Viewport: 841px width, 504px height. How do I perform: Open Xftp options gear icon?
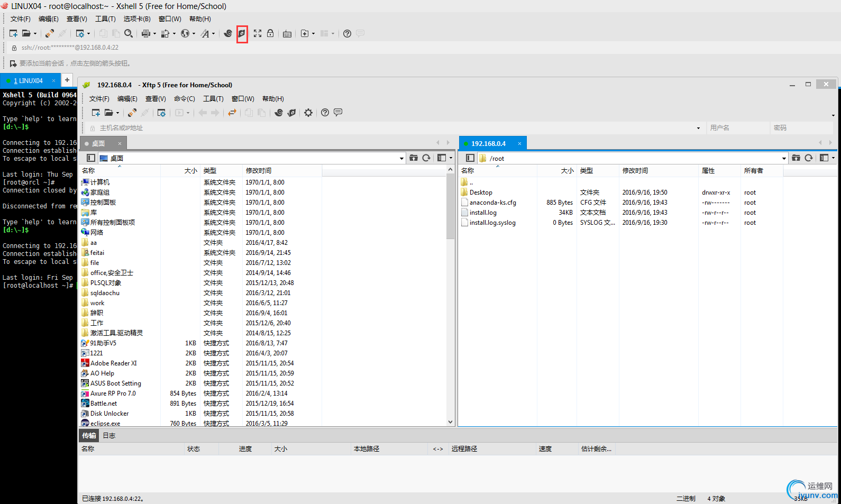308,113
